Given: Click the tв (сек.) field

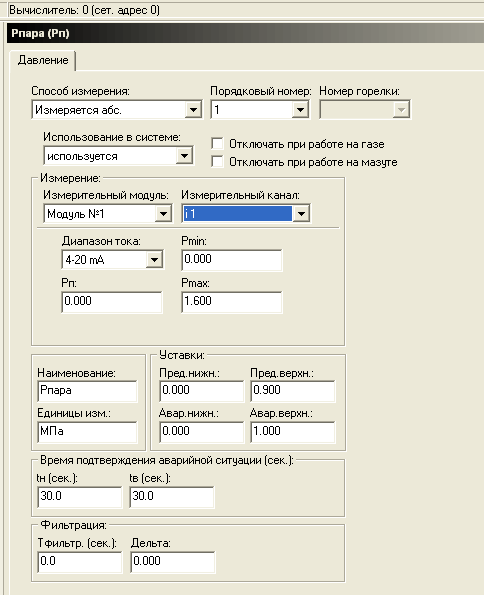Looking at the screenshot, I should point(172,497).
